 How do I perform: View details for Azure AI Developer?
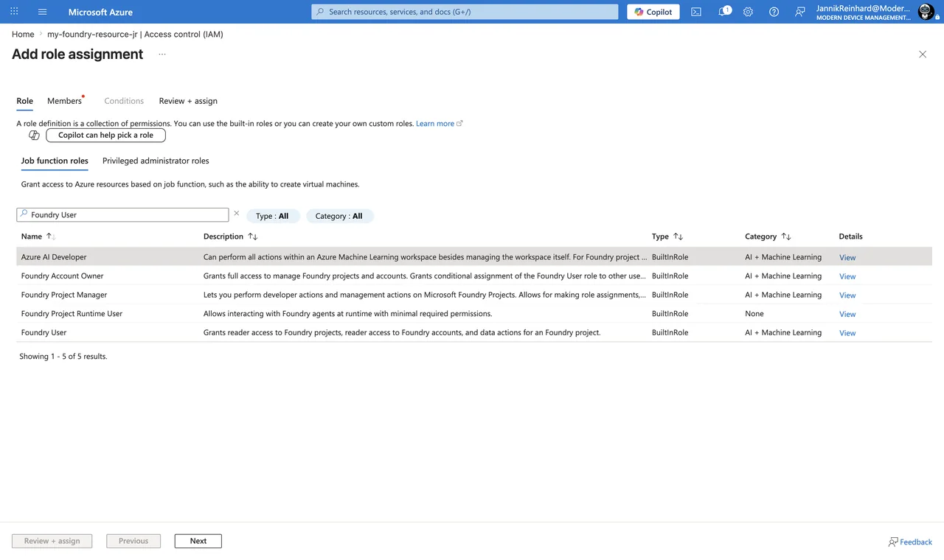847,258
